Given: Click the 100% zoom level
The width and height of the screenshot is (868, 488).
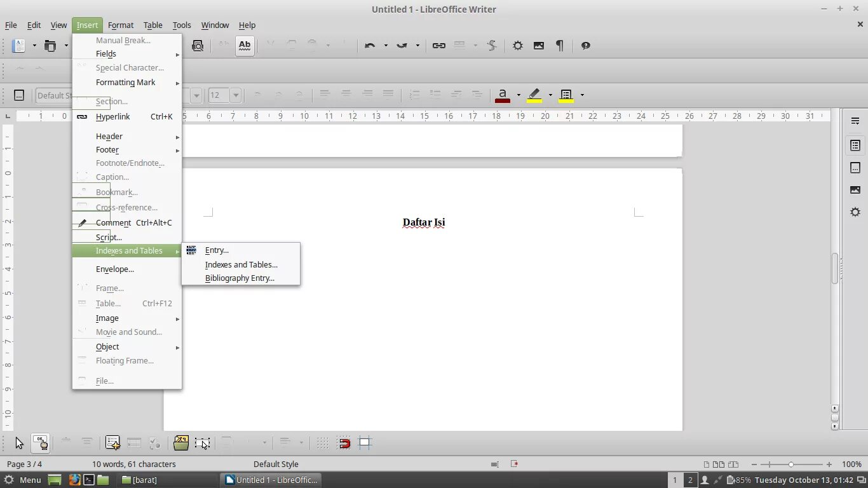Looking at the screenshot, I should tap(851, 464).
